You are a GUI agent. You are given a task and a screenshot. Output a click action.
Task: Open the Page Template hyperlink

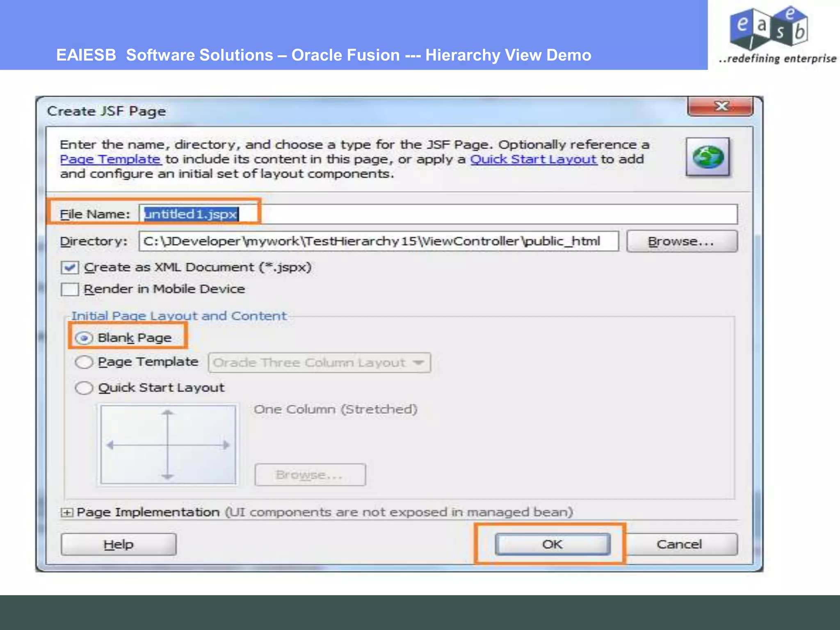tap(110, 159)
